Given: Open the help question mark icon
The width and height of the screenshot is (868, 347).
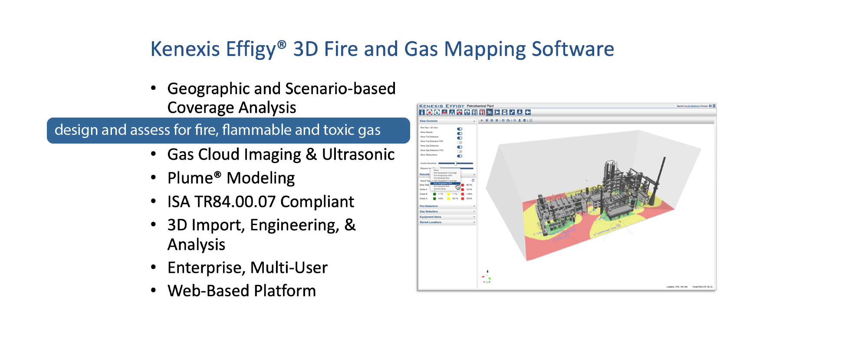Looking at the screenshot, I should tap(710, 106).
